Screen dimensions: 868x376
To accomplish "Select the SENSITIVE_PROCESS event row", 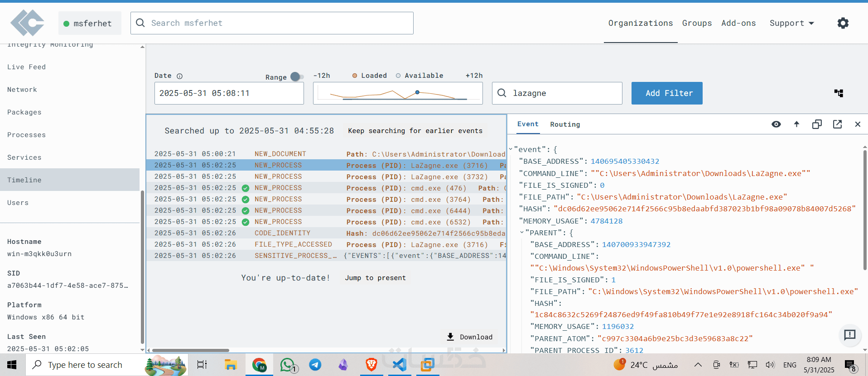I will [326, 256].
